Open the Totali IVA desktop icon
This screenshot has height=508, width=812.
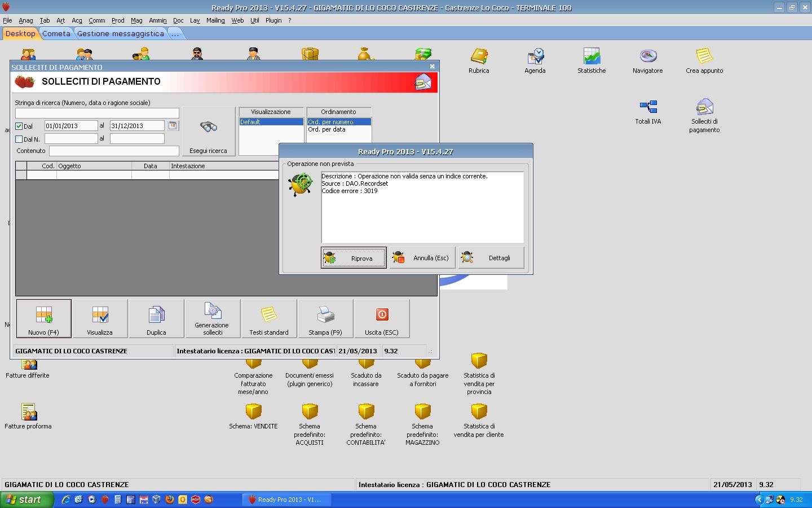[648, 112]
